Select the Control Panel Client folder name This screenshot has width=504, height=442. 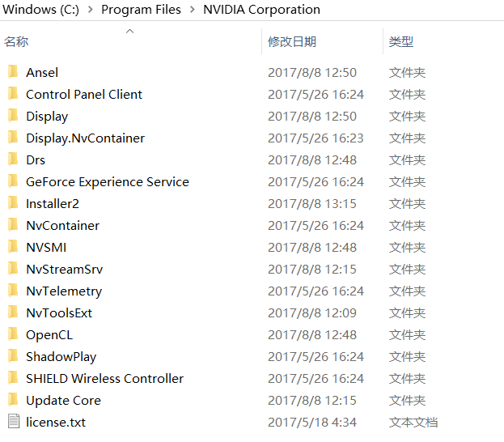tap(84, 95)
